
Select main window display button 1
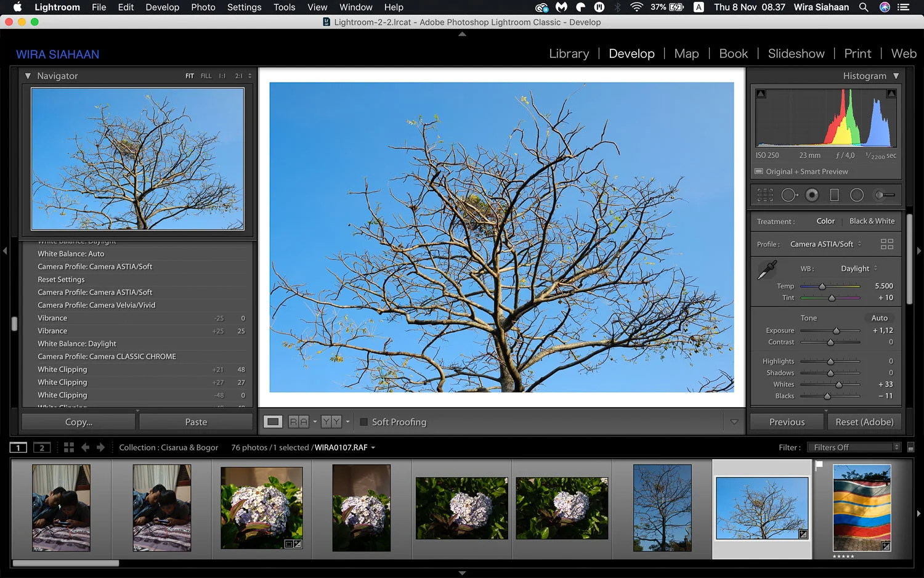click(x=18, y=447)
